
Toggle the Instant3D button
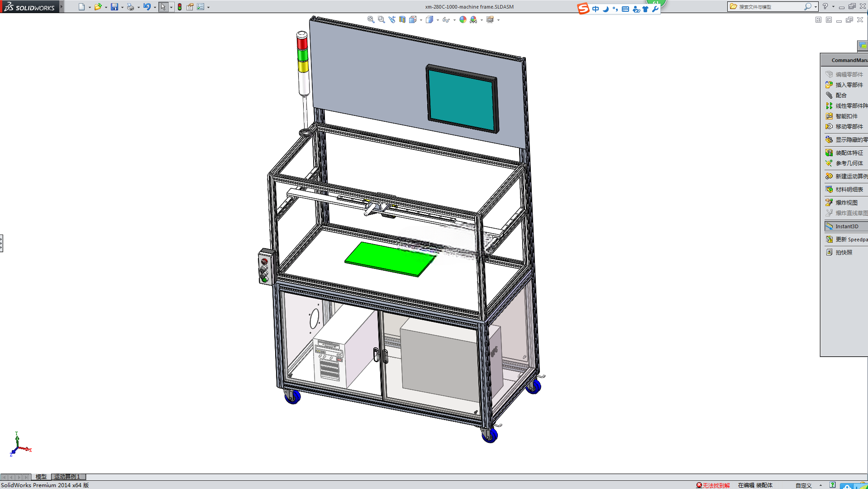coord(844,226)
